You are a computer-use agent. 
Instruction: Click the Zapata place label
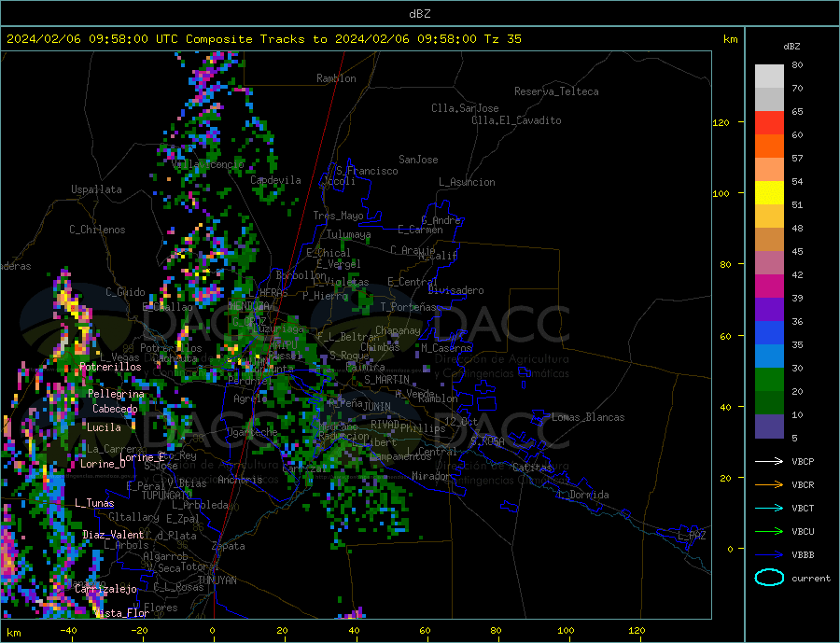coord(229,547)
